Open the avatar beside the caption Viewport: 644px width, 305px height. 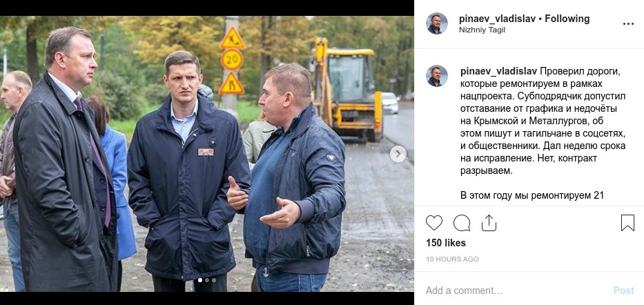click(437, 76)
